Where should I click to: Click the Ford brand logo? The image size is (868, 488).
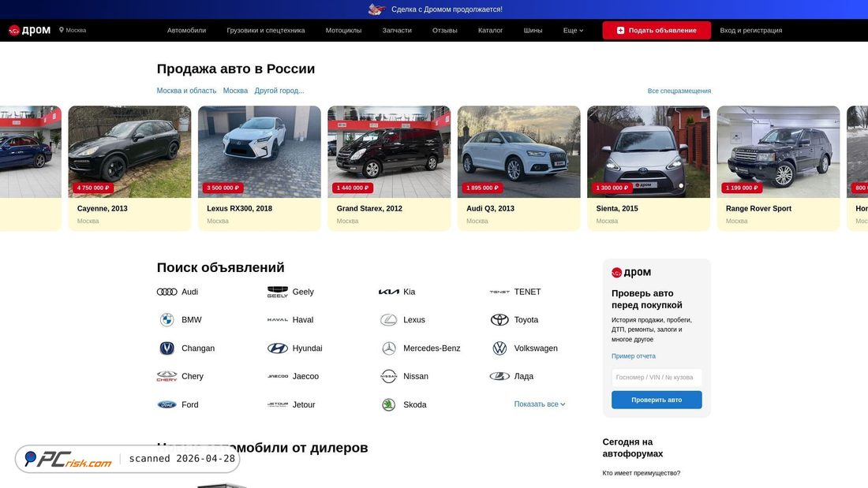point(166,404)
